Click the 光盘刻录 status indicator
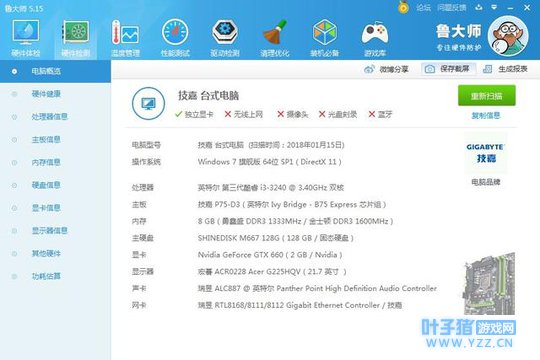540x360 pixels. (338, 114)
